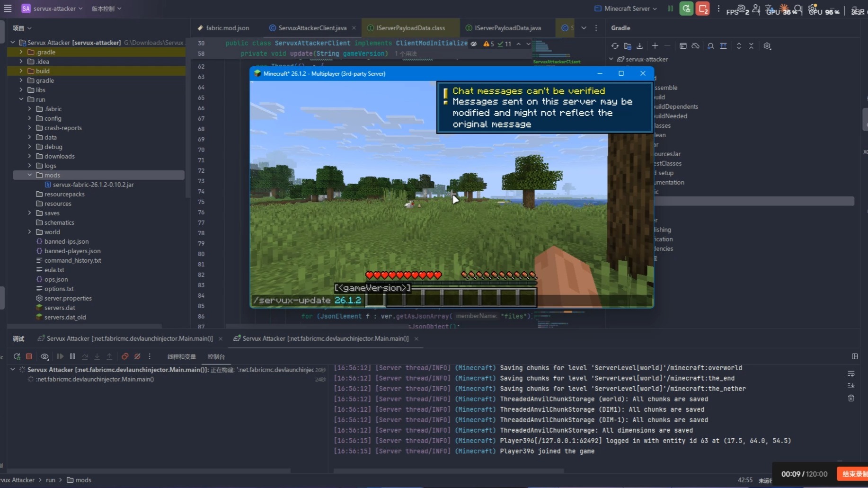This screenshot has width=868, height=488.
Task: Toggle Gradle offline mode
Action: click(x=695, y=46)
